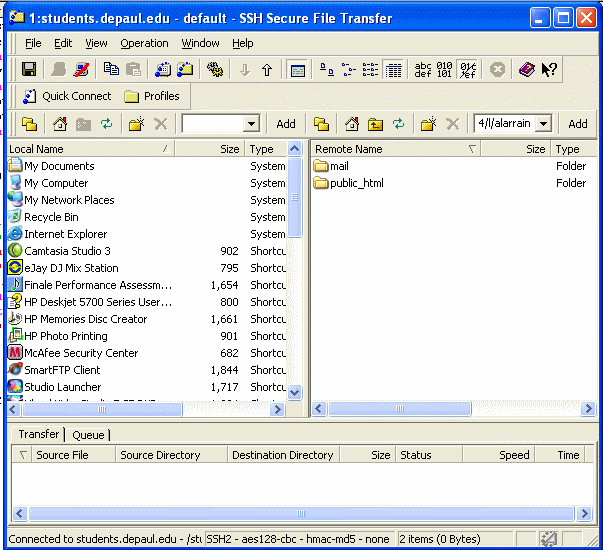The height and width of the screenshot is (550, 603).
Task: Click the local pane vertical scrollbar thumb
Action: point(295,197)
